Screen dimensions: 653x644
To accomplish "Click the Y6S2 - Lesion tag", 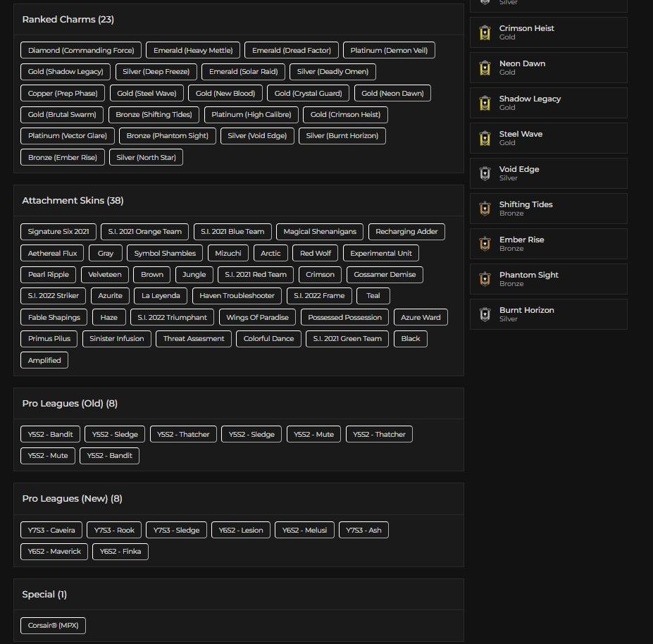I will [241, 531].
